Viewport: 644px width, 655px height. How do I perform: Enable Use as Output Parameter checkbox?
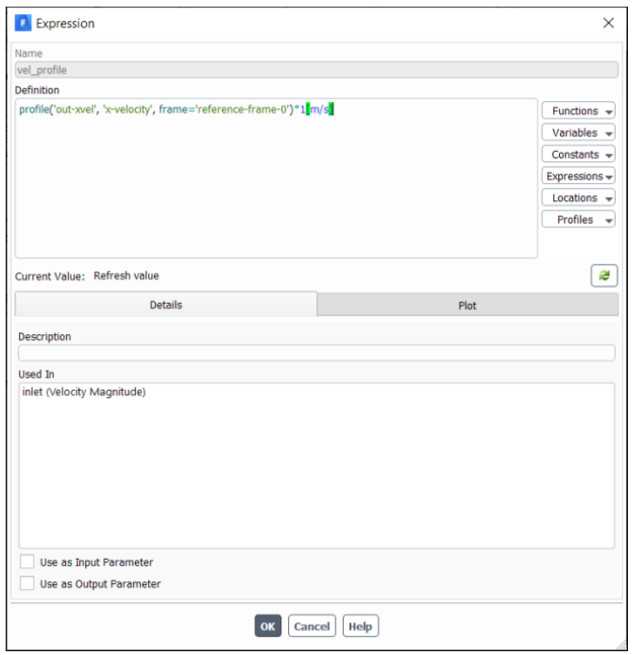(27, 583)
